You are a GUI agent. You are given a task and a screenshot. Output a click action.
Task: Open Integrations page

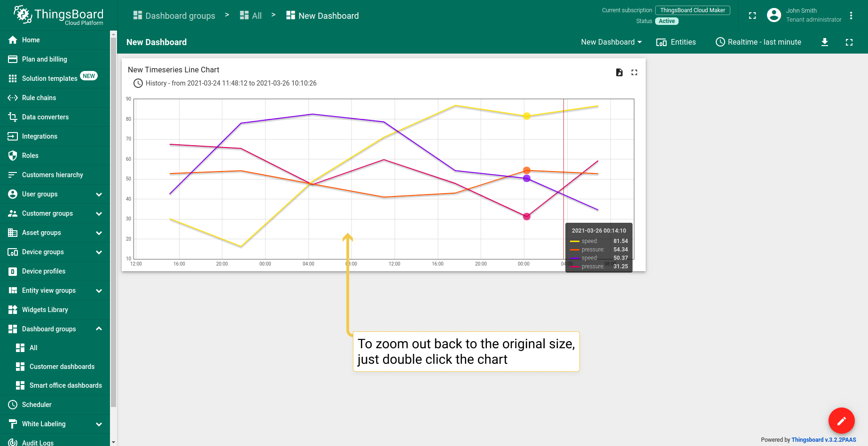point(55,136)
